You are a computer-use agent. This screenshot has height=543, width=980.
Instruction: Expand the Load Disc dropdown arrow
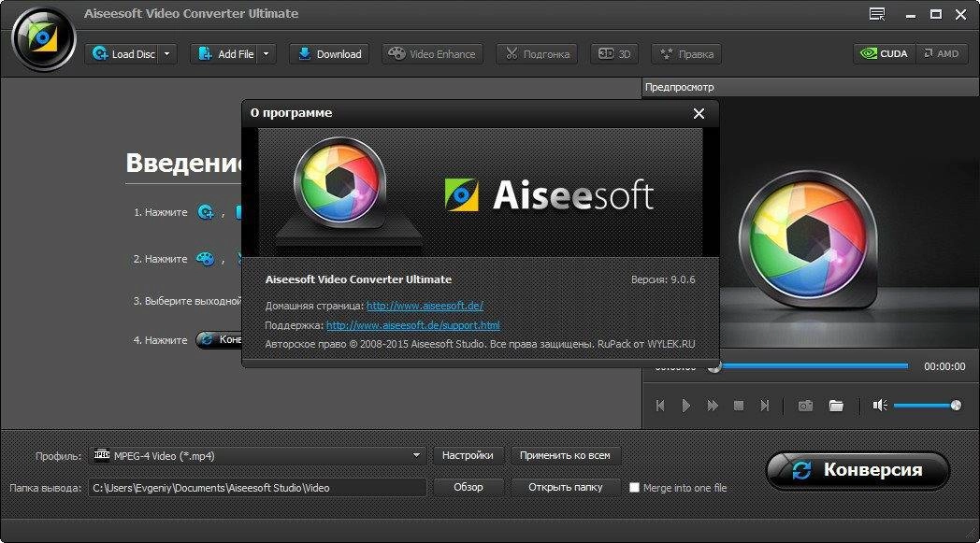(166, 53)
